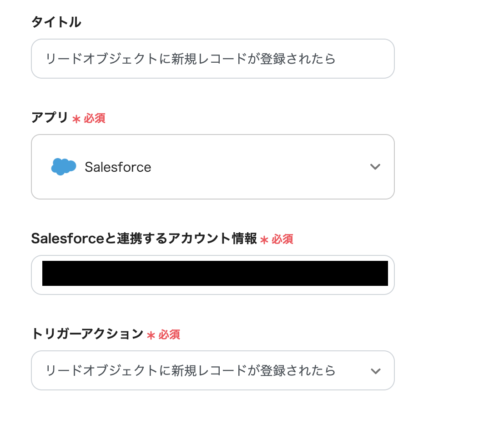Click the chevron in the Salesforce app dropdown
Screen dimensions: 504x429
tap(375, 167)
